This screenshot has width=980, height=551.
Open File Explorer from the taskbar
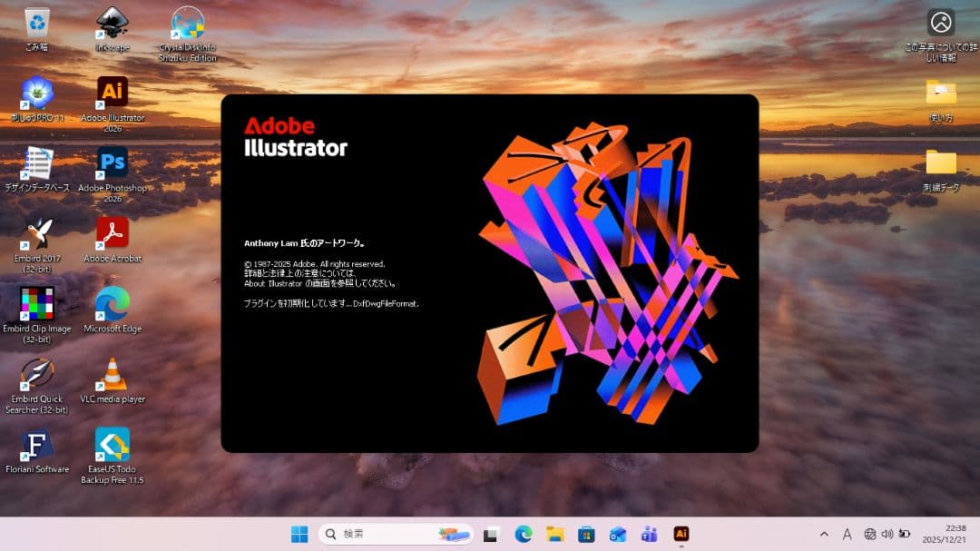(555, 534)
